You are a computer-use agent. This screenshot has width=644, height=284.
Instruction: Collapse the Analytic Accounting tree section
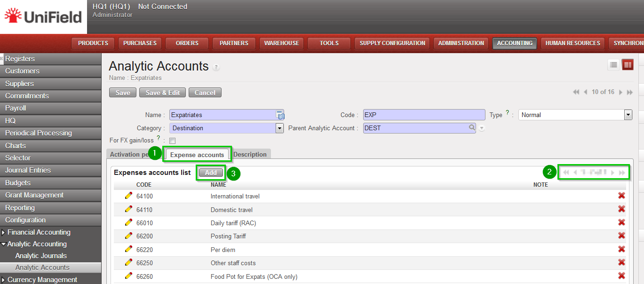[4, 244]
